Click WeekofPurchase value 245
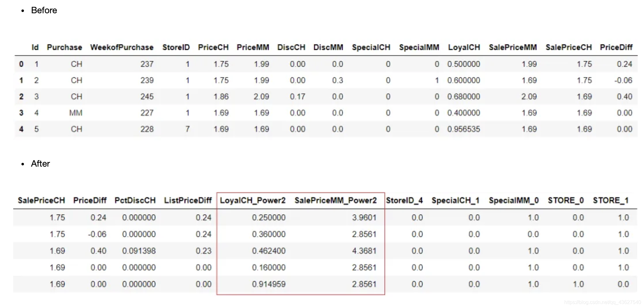 point(147,97)
